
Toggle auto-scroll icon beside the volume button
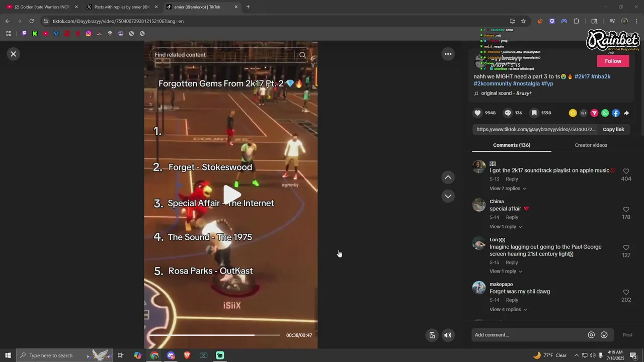[x=432, y=335]
